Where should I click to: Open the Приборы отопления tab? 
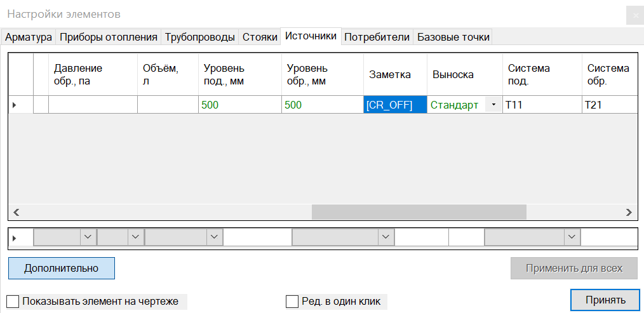point(108,37)
